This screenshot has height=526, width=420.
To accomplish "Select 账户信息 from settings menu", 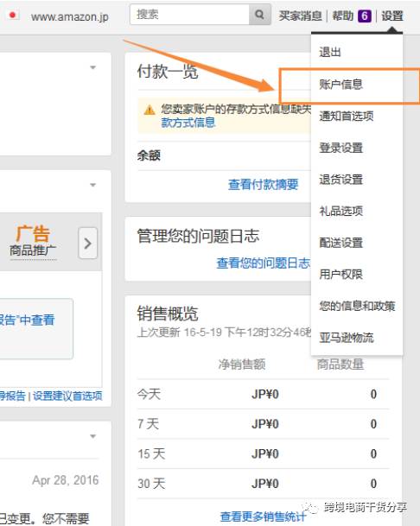I will 340,84.
